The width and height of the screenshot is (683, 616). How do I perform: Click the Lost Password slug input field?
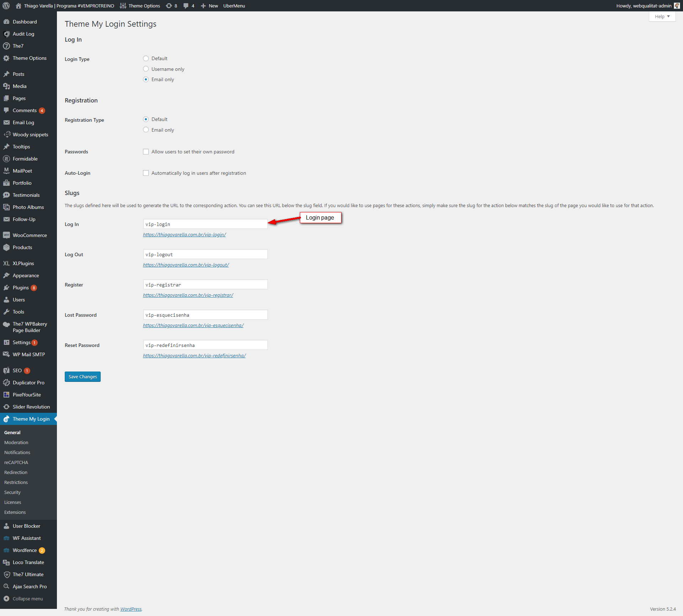click(x=205, y=315)
